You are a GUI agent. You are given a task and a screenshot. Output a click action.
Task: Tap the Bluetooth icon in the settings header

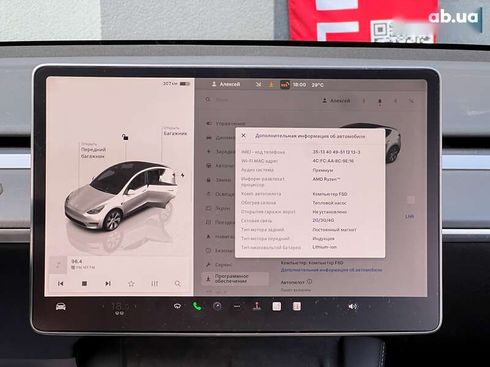click(x=396, y=101)
